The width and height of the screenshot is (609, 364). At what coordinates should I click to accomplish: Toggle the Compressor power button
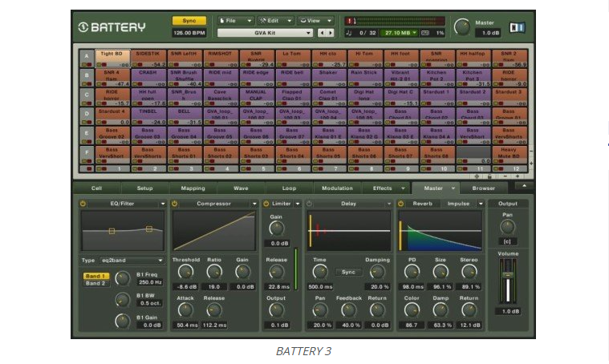[x=174, y=204]
